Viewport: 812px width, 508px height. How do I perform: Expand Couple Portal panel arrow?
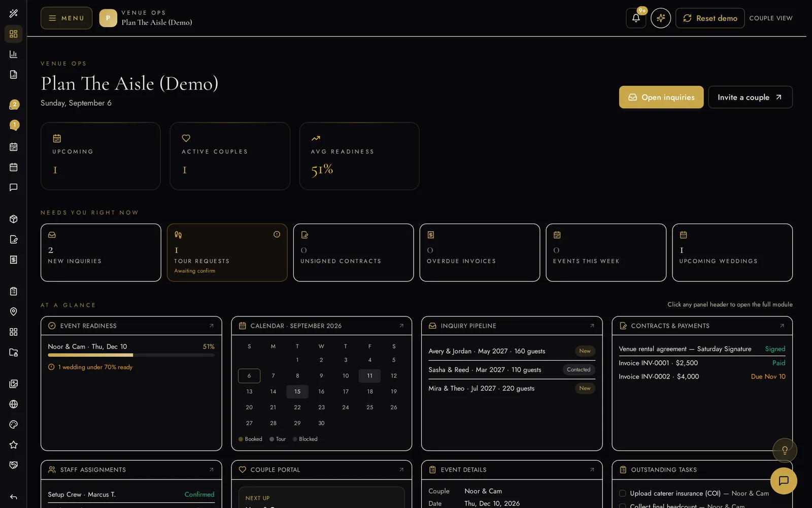[401, 470]
